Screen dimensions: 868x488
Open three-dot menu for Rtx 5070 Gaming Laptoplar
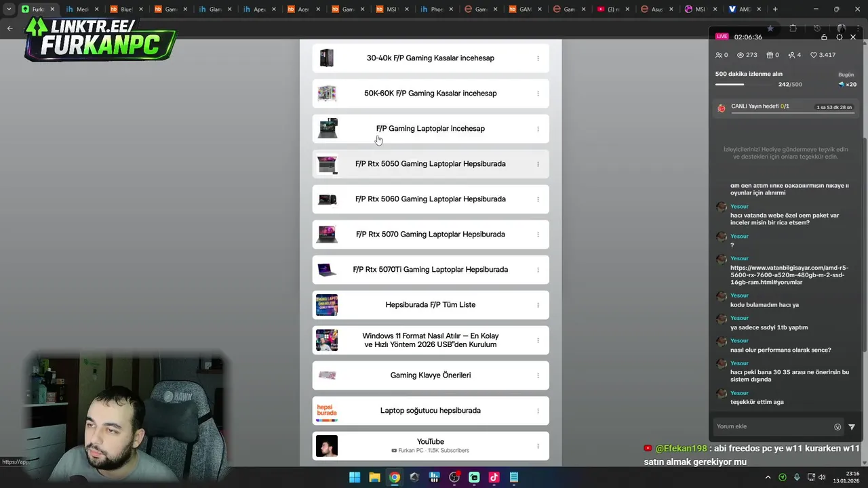[538, 235]
